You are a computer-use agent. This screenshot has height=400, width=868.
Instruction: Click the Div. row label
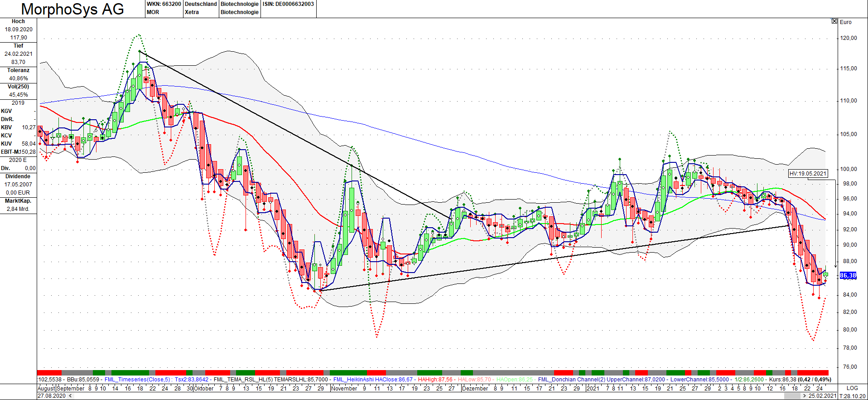[x=5, y=168]
